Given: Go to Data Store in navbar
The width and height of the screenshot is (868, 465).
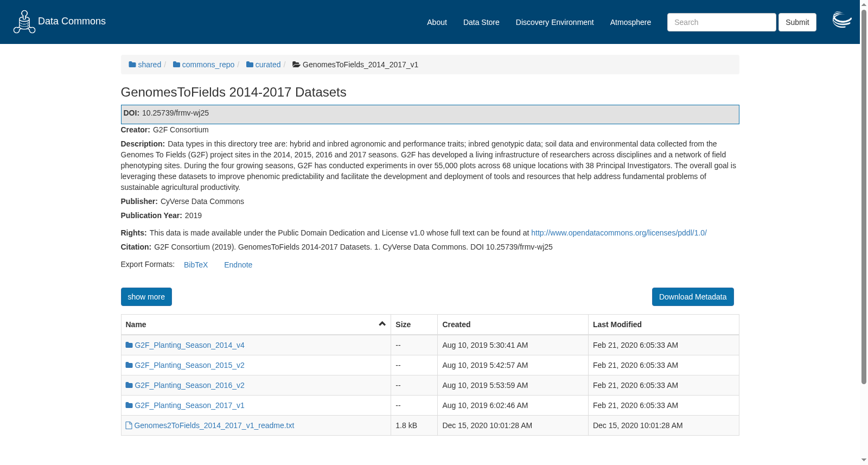Looking at the screenshot, I should pos(481,22).
